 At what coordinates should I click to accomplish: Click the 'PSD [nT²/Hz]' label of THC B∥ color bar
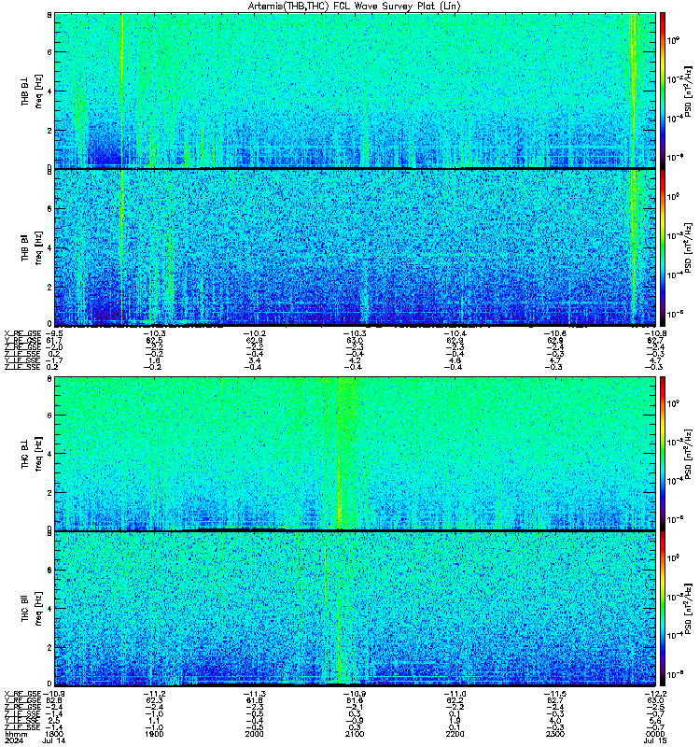tap(688, 609)
